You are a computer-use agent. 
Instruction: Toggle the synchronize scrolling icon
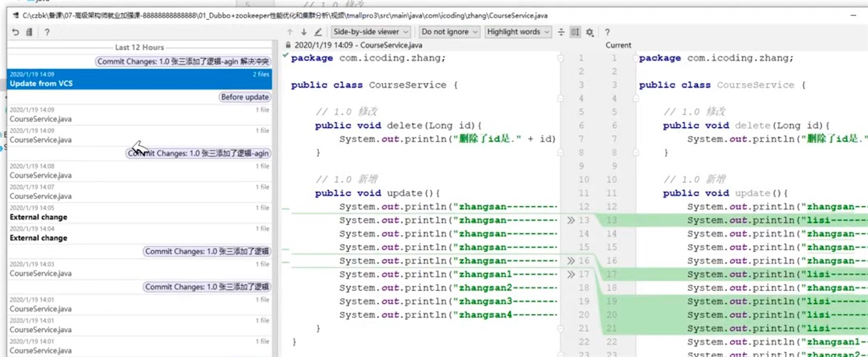pyautogui.click(x=575, y=32)
